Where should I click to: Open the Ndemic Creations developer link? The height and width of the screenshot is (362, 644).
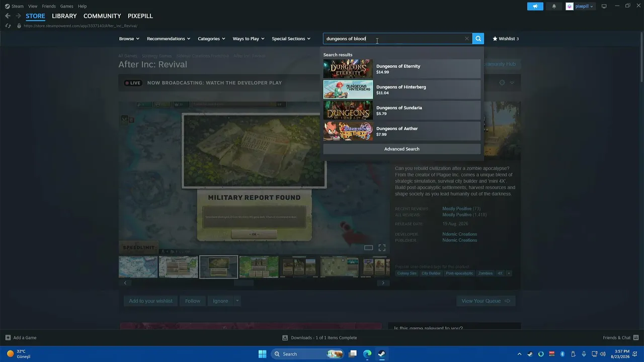tap(460, 234)
